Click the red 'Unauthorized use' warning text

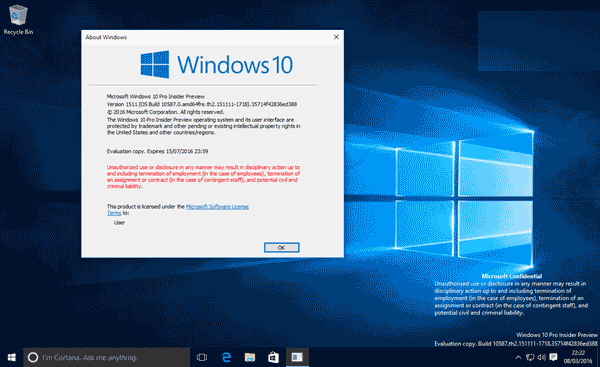[x=203, y=177]
